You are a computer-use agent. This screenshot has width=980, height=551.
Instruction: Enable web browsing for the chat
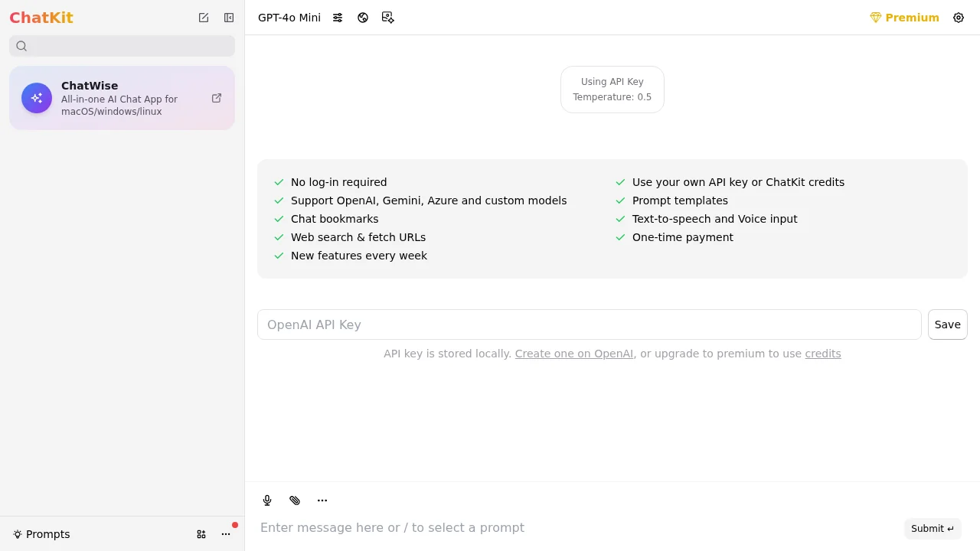point(363,17)
